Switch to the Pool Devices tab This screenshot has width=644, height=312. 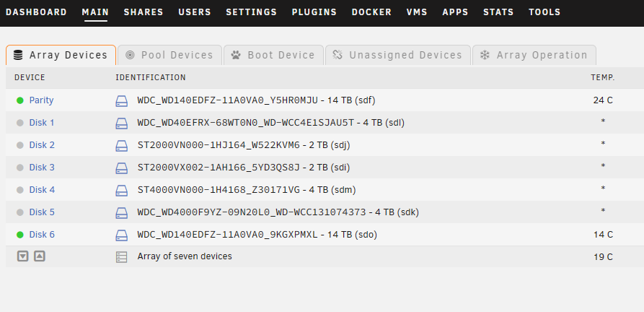coord(169,55)
